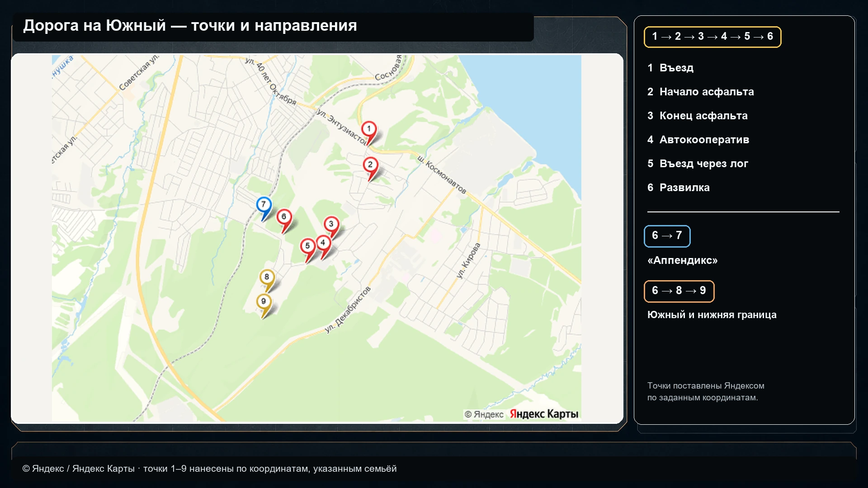868x488 pixels.
Task: Click street label 'ул. 40 лет Октября'
Action: coord(271,81)
